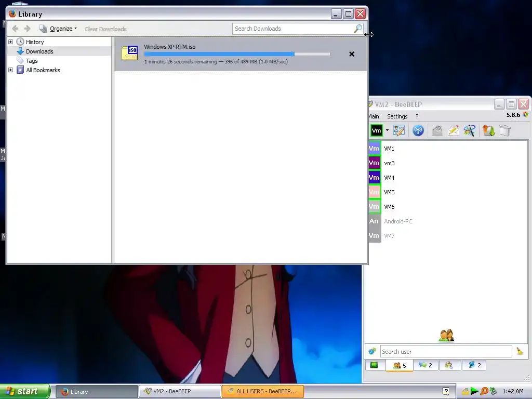The height and width of the screenshot is (399, 532).
Task: Click the grayed envelope message icon in BeeBEEP
Action: pyautogui.click(x=437, y=130)
